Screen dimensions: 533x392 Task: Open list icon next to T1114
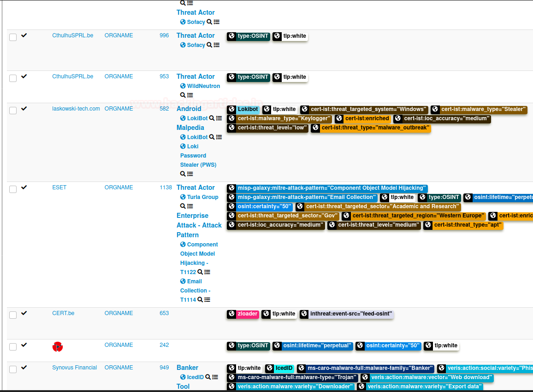(x=207, y=299)
